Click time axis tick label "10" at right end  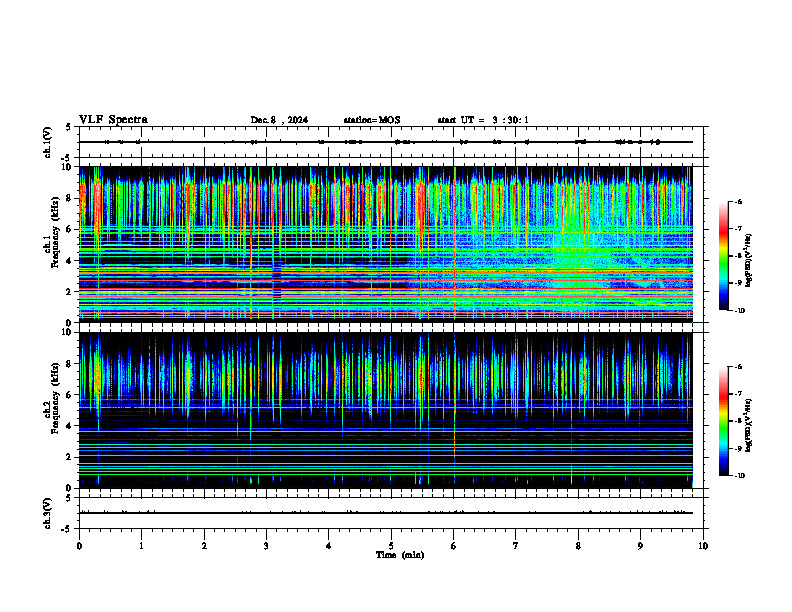[703, 546]
